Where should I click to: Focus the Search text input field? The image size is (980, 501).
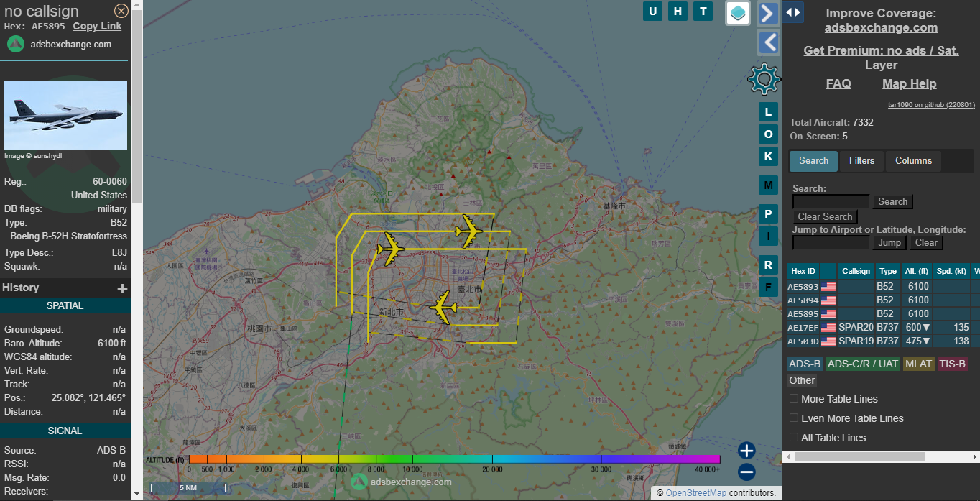(831, 202)
